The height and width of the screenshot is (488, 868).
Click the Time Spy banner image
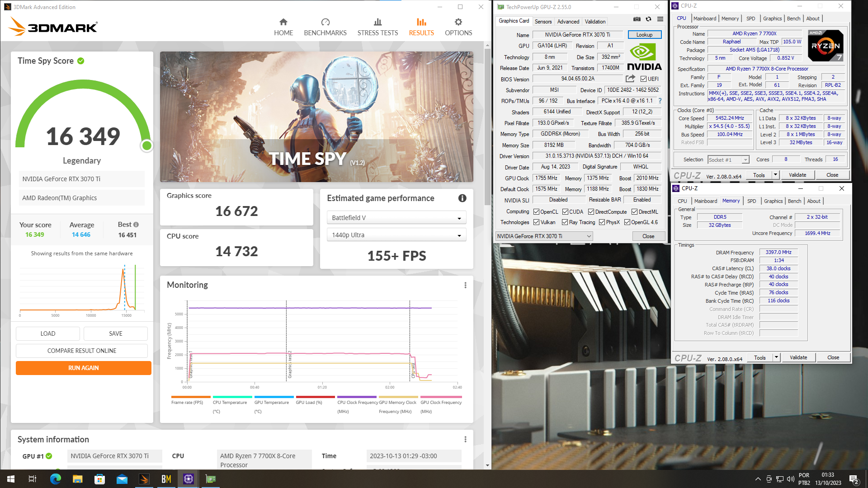pyautogui.click(x=316, y=117)
